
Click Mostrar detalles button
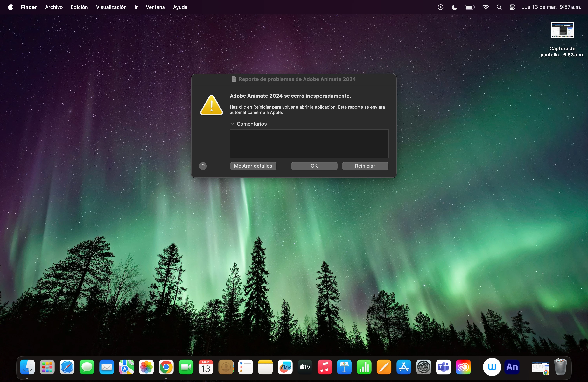(253, 166)
